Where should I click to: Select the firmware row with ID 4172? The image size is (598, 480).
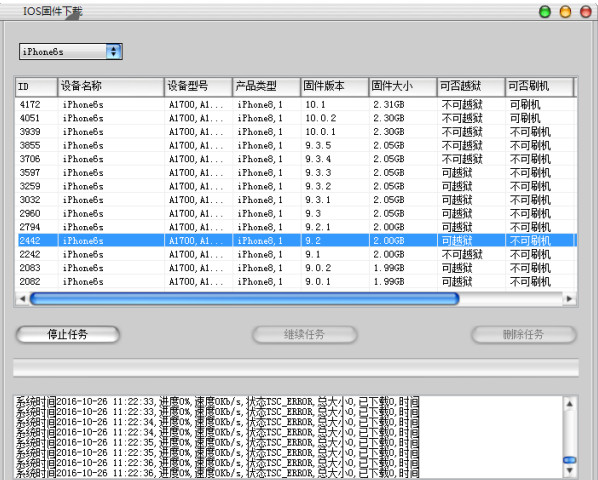pos(296,104)
